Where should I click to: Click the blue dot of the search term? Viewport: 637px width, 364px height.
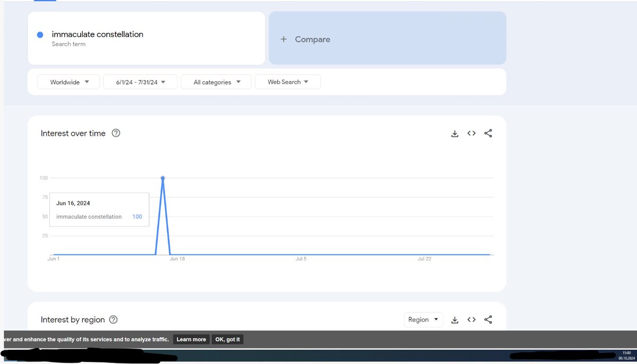[x=40, y=35]
